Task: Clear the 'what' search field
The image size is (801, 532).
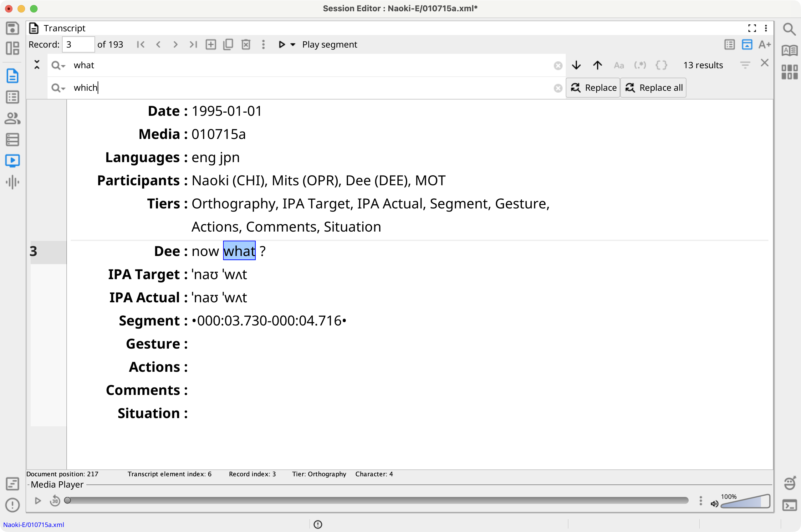Action: coord(558,65)
